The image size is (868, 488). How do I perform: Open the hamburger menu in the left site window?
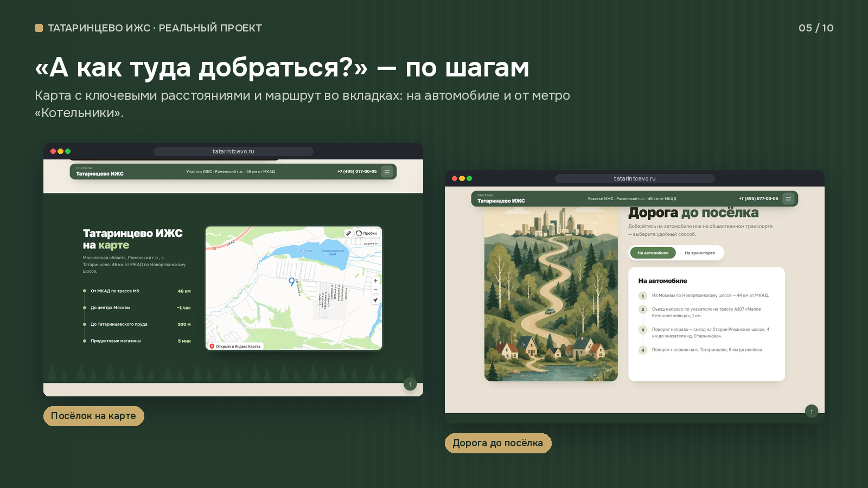coord(387,171)
